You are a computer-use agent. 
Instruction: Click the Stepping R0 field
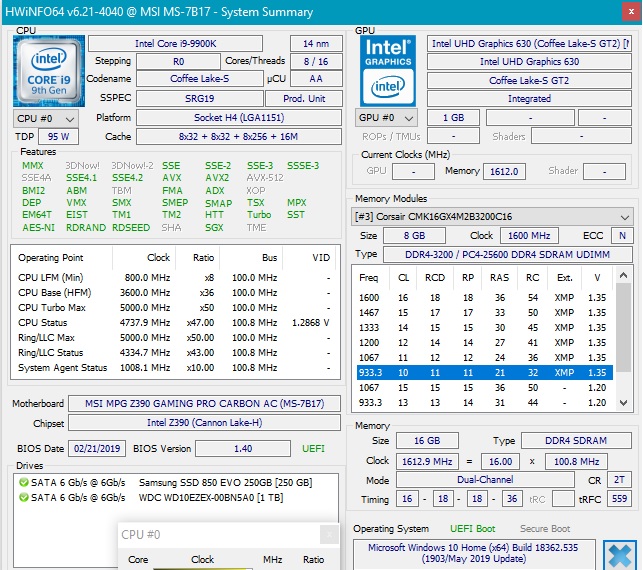point(178,62)
